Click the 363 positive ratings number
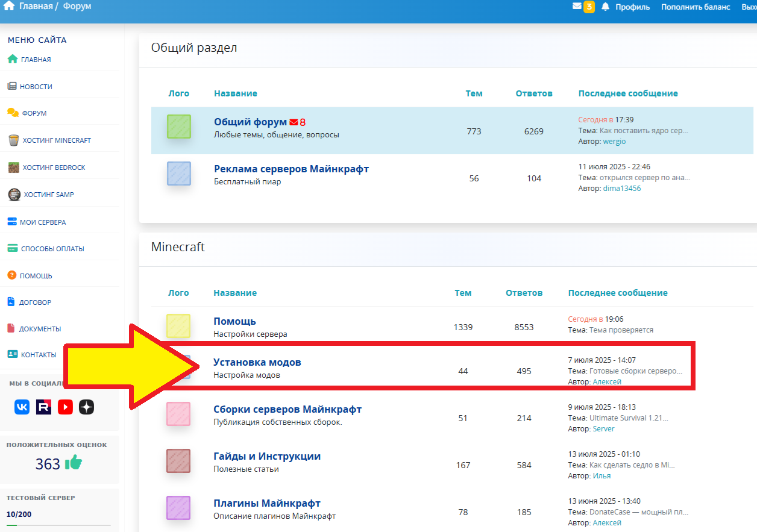 click(48, 464)
